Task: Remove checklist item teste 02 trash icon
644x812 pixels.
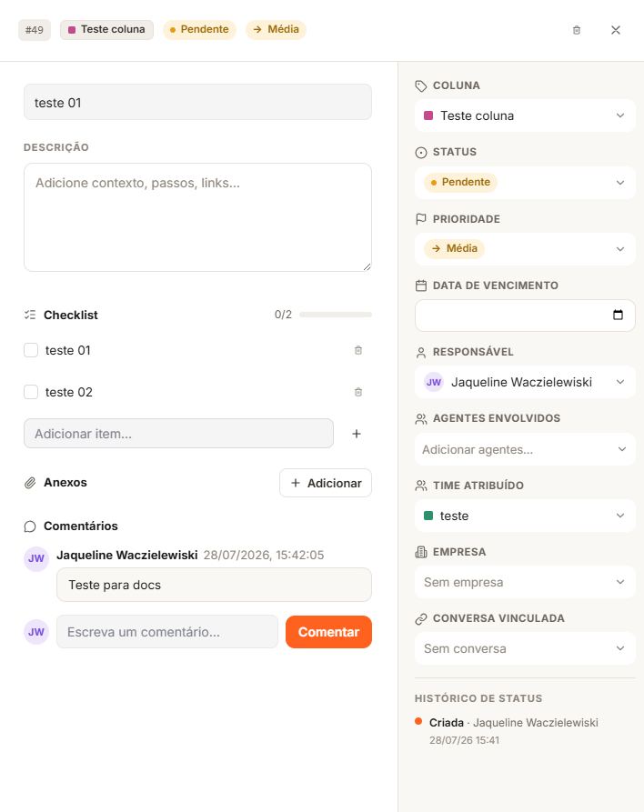Action: 358,392
